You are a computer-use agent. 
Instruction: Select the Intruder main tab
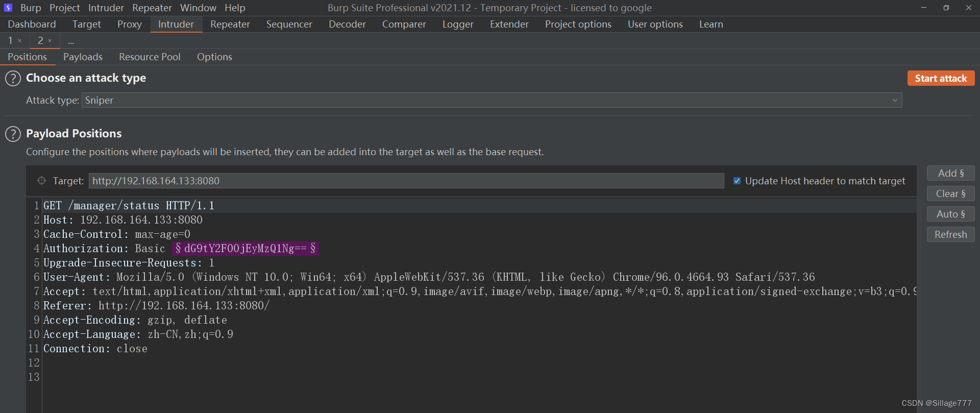pyautogui.click(x=176, y=24)
